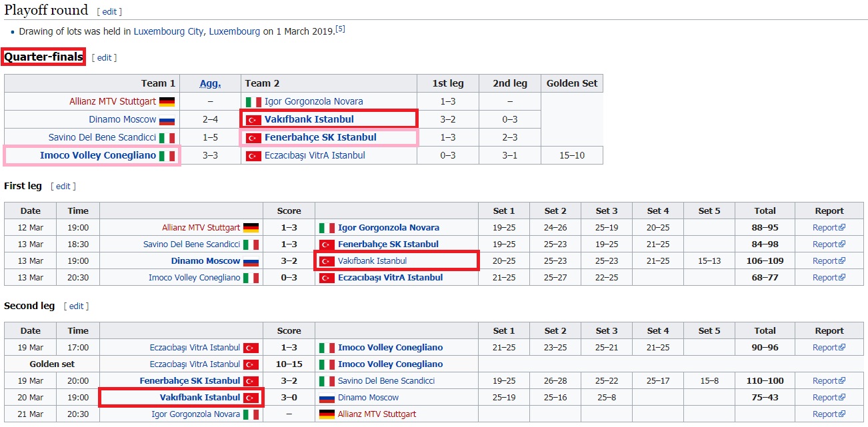Click Turkish flag beside Vakıfbank in First leg table
Viewport: 868px width, 427px height.
coord(327,261)
